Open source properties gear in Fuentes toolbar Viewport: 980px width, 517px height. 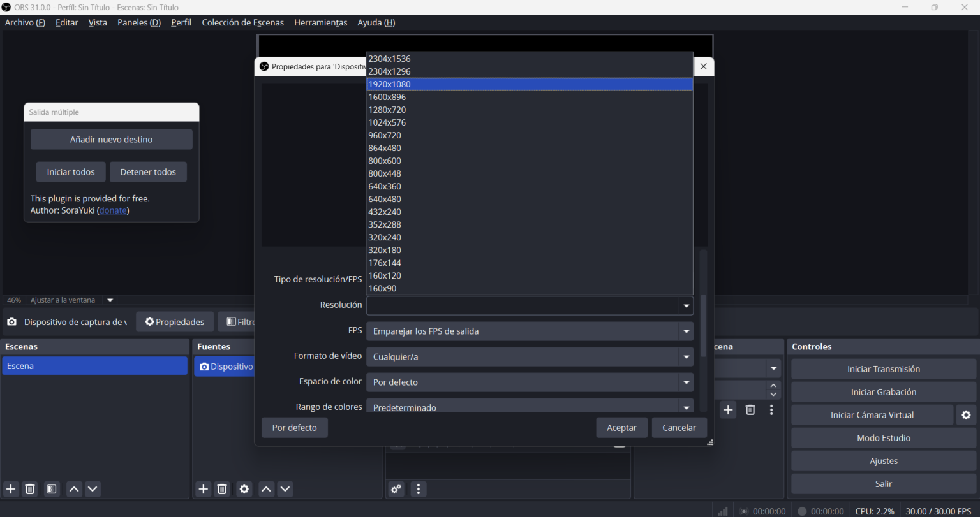pyautogui.click(x=244, y=489)
